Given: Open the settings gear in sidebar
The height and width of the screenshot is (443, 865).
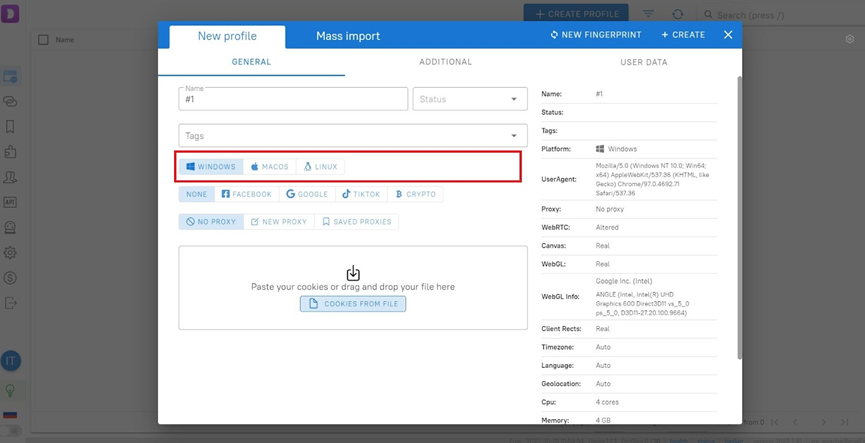Looking at the screenshot, I should [x=10, y=253].
